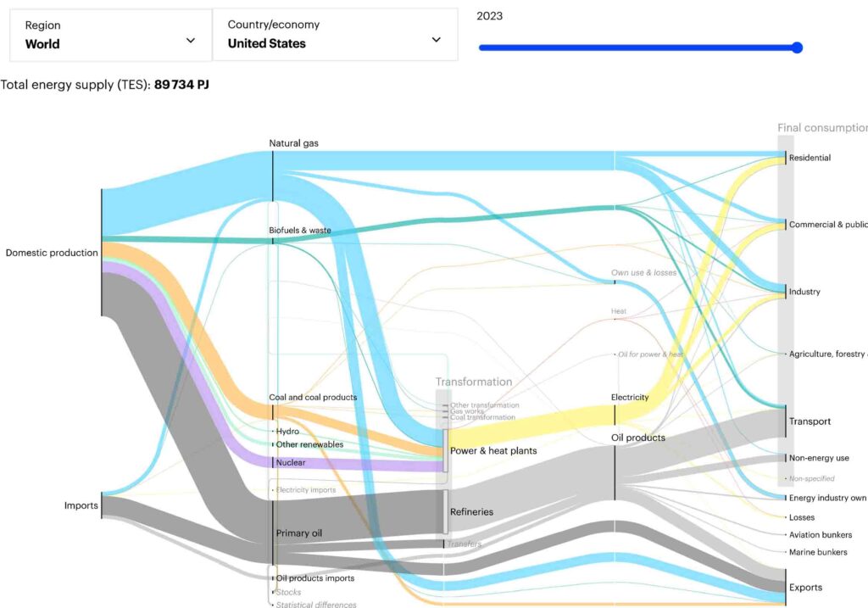The height and width of the screenshot is (608, 868).
Task: Select the Domestic production node
Action: (52, 253)
